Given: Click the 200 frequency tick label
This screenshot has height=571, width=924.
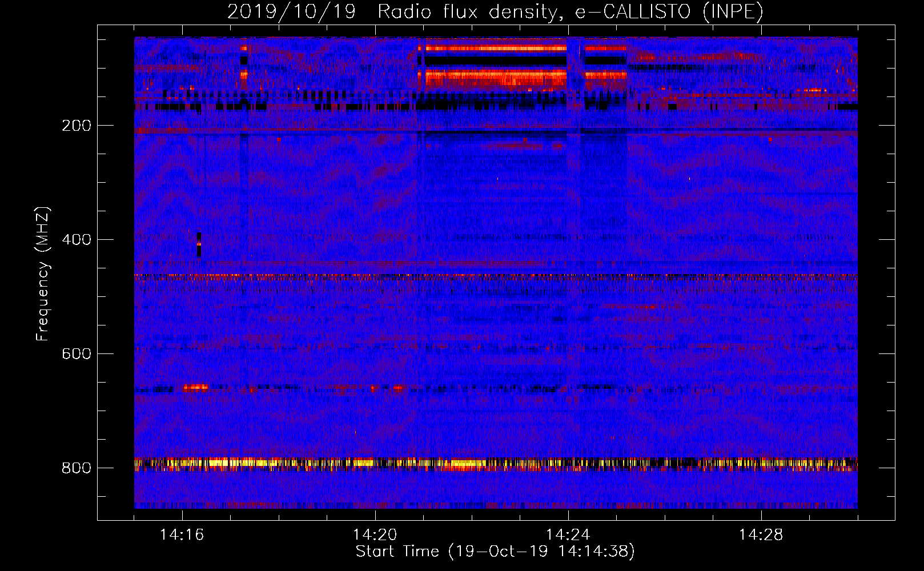Looking at the screenshot, I should pyautogui.click(x=77, y=126).
